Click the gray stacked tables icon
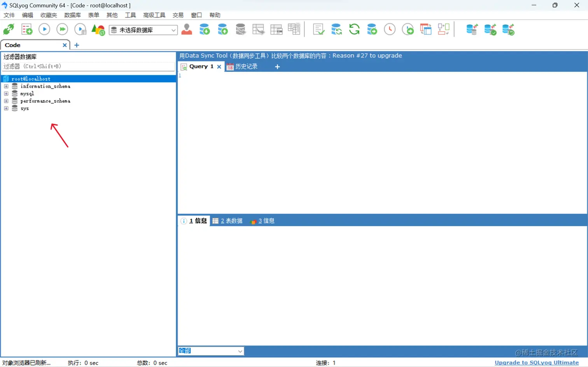 294,29
